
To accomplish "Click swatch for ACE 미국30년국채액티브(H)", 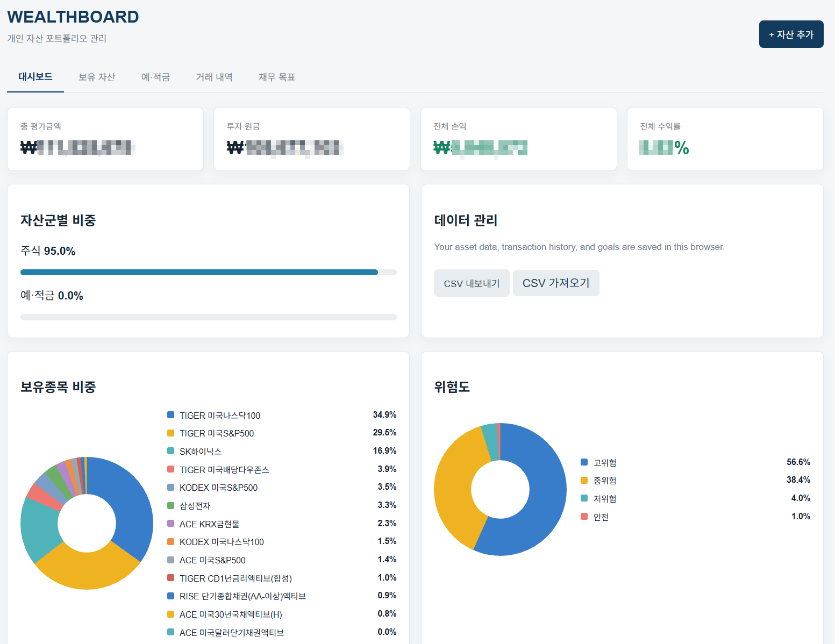I will click(170, 614).
